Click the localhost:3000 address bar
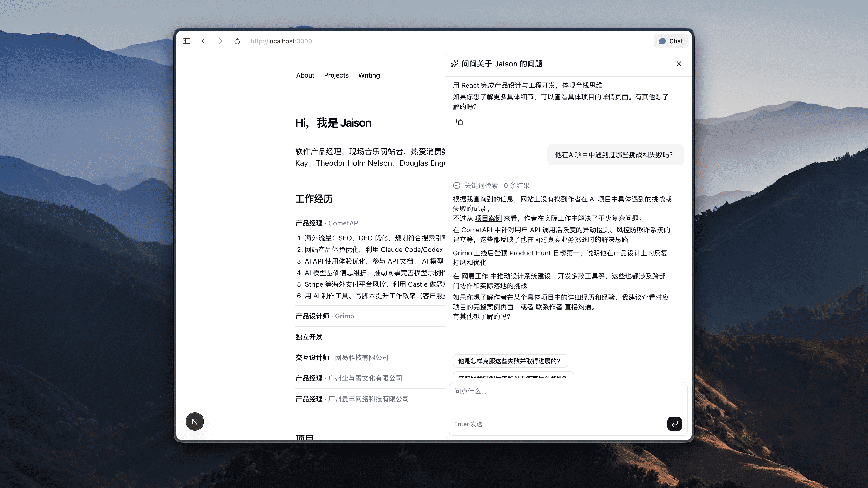This screenshot has width=868, height=488. (281, 41)
